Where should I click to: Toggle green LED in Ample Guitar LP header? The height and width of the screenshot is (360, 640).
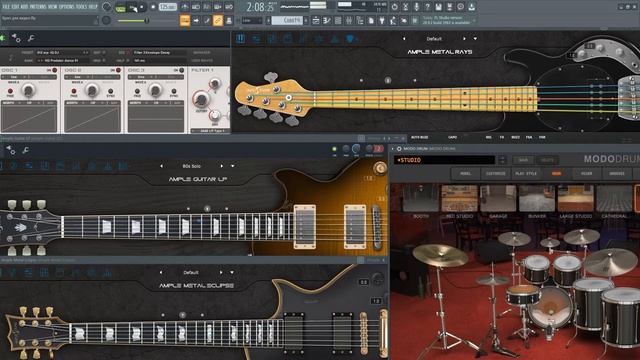coord(334,149)
